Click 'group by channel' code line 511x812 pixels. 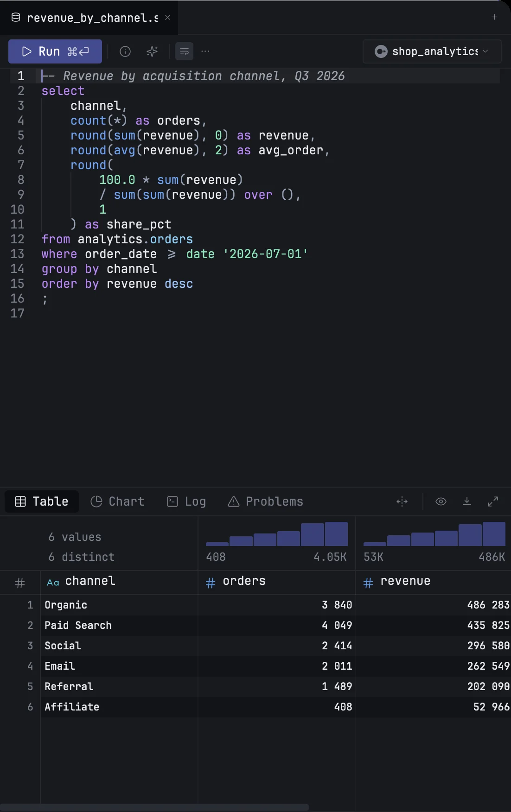click(x=99, y=269)
